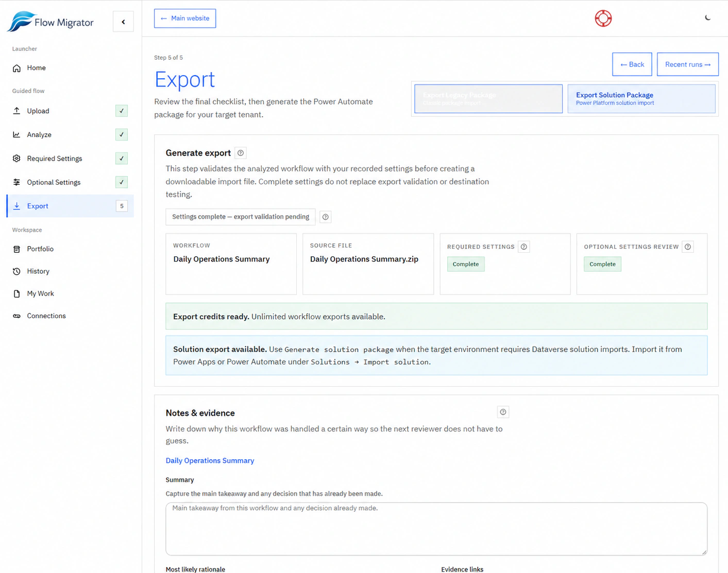Image resolution: width=728 pixels, height=573 pixels.
Task: Click help icon next to Optional Settings Review
Action: (688, 247)
